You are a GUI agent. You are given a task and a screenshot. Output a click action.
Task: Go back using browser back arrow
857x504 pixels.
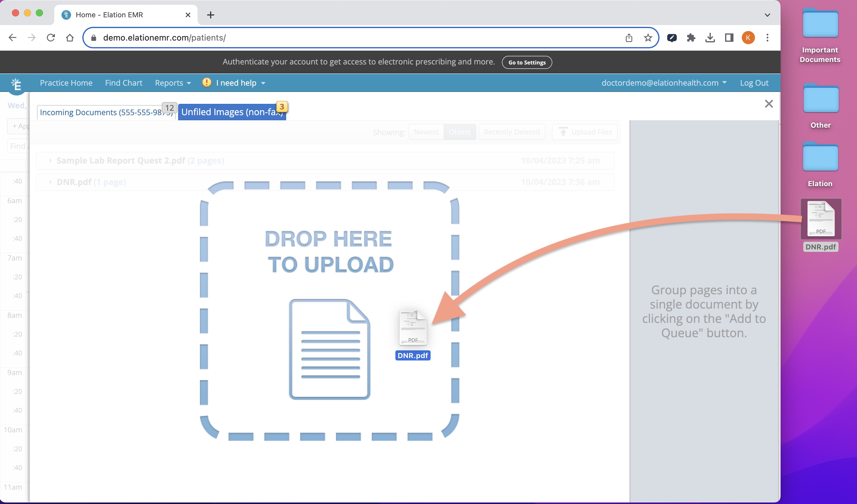pos(12,38)
